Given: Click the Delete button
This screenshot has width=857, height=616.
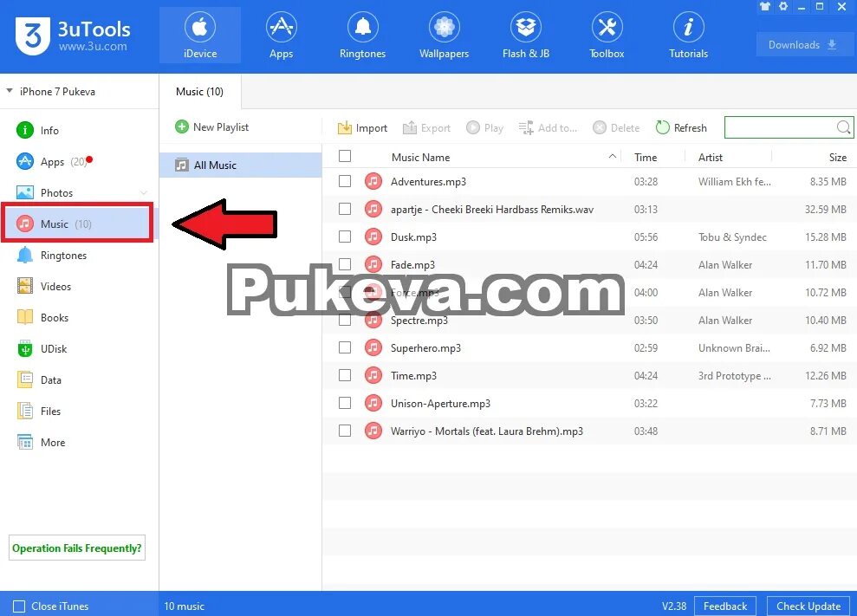Looking at the screenshot, I should [616, 128].
